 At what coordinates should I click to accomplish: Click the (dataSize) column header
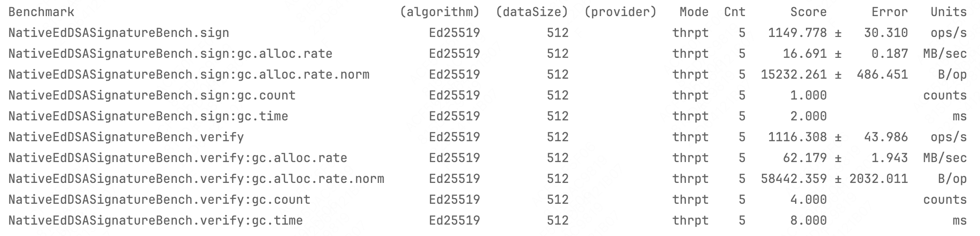click(532, 12)
